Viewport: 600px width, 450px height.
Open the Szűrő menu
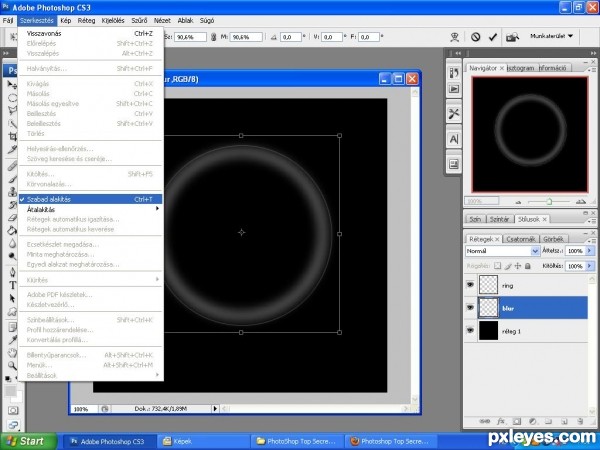tap(139, 20)
